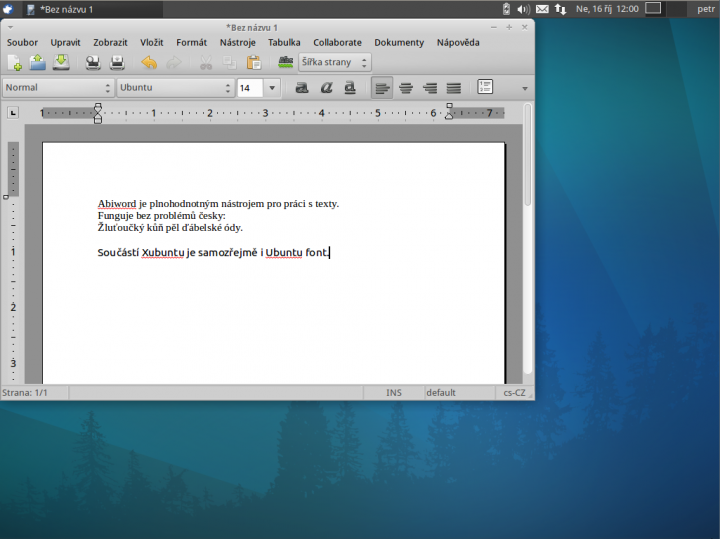
Task: Open the Zobrazit menu
Action: click(x=110, y=42)
